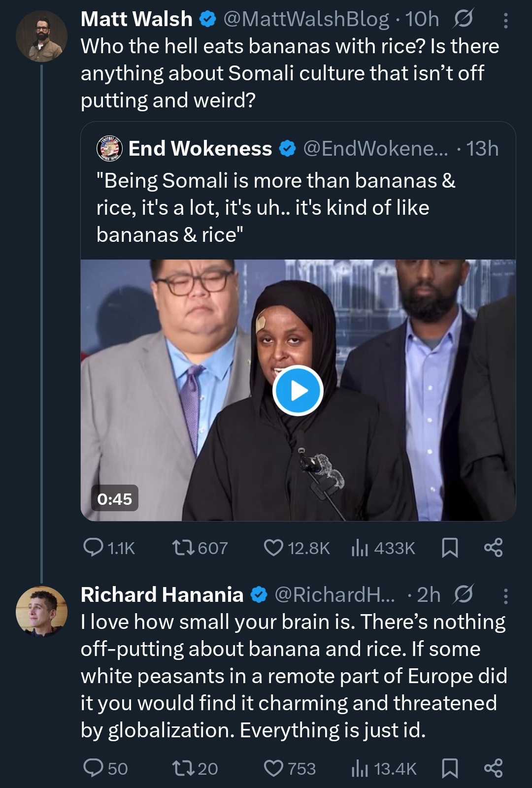View analytics for Matt Walsh's tweet
This screenshot has width=532, height=788.
[360, 548]
